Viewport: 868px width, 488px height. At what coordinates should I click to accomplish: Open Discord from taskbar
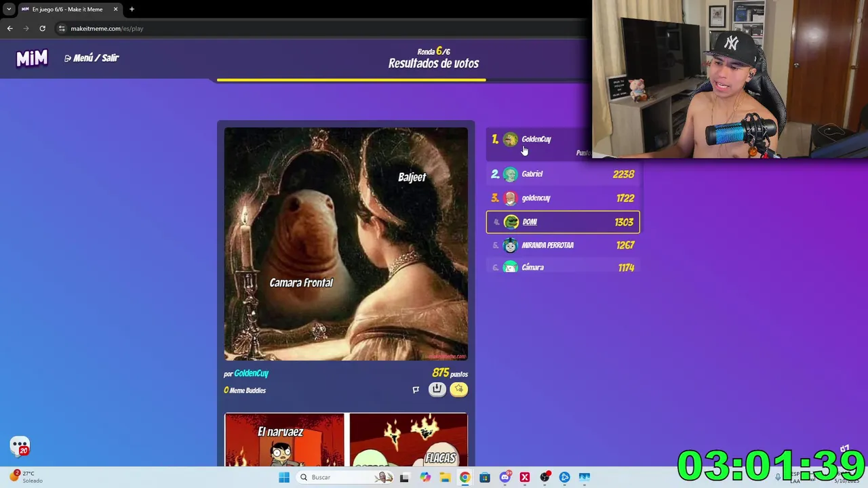(x=505, y=477)
